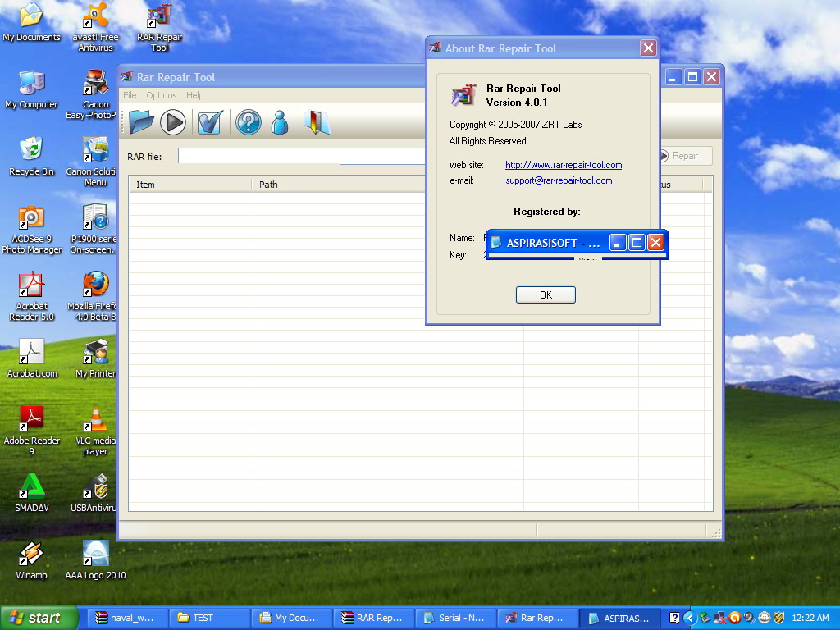Select the SMADAV desktop icon

[x=32, y=493]
